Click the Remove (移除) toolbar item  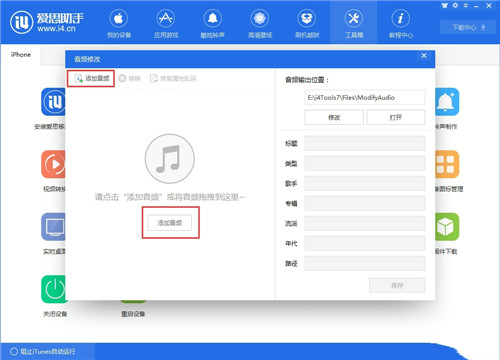[x=130, y=78]
